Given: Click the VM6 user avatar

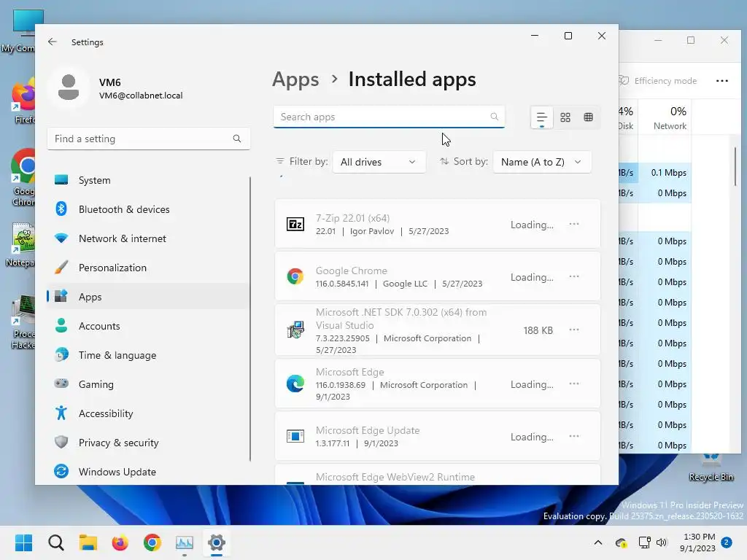Looking at the screenshot, I should [x=69, y=87].
